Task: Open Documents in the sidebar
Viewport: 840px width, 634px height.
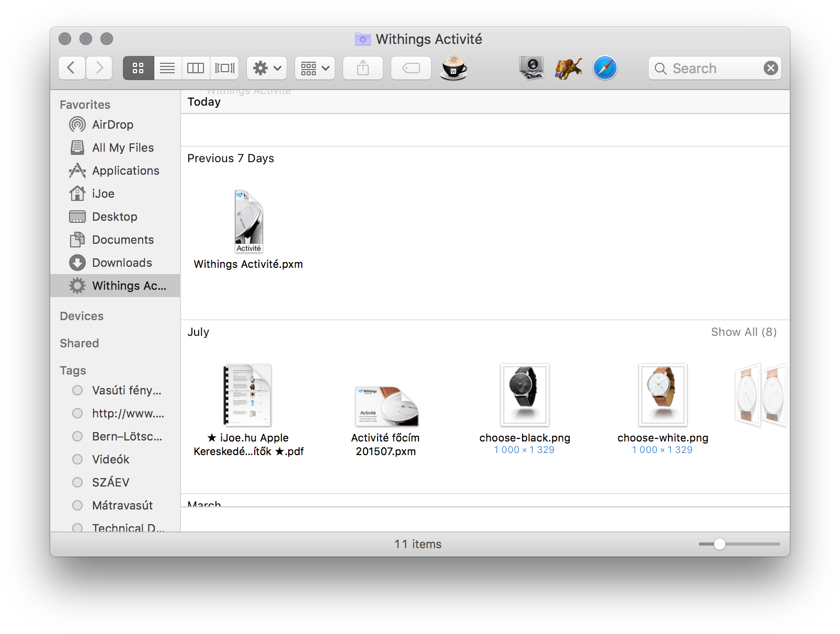Action: coord(115,240)
